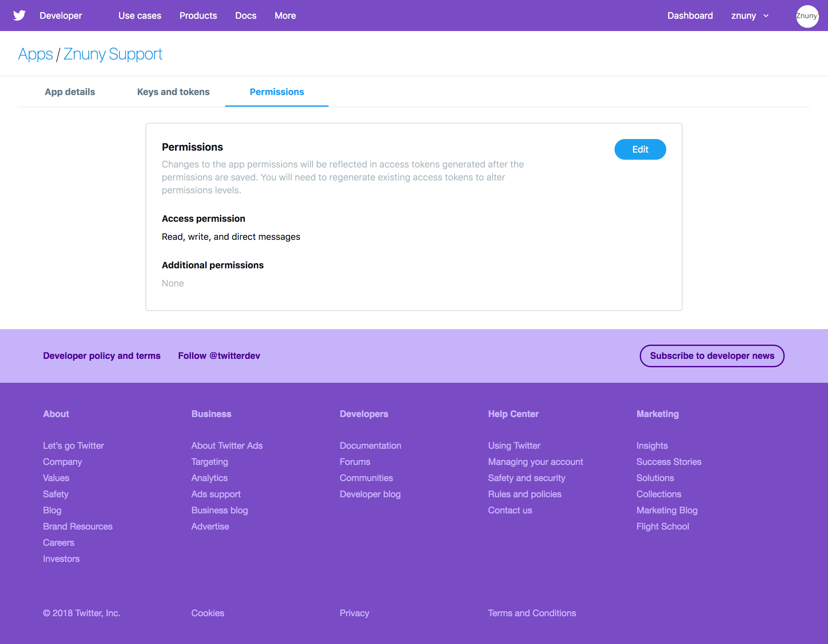Open the Values footer link

tap(56, 478)
